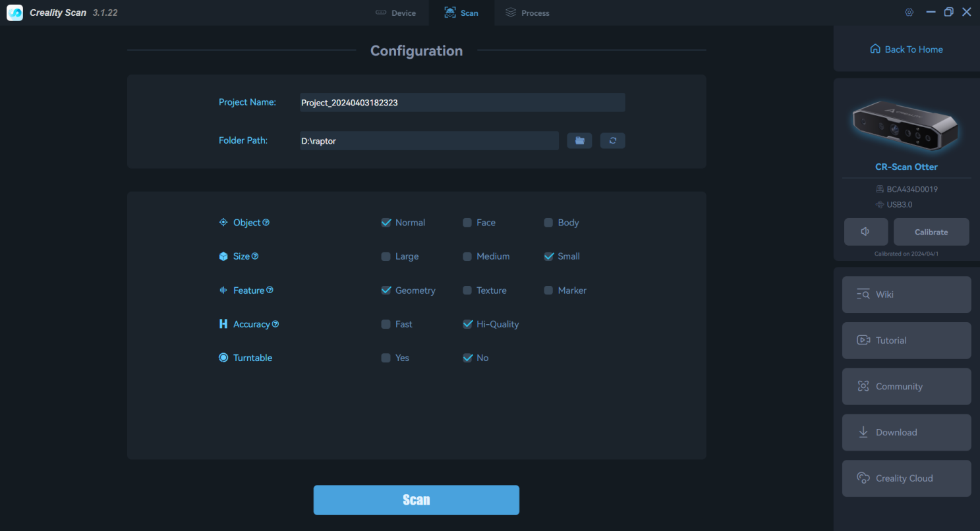Click the Turntable disc icon
Image resolution: width=980 pixels, height=531 pixels.
[223, 358]
